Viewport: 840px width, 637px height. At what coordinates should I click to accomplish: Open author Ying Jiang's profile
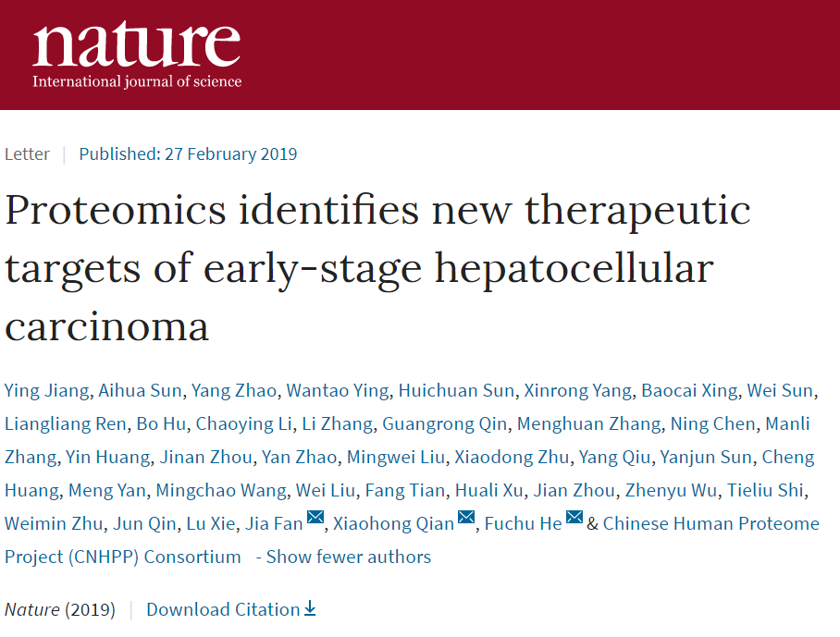(x=46, y=391)
